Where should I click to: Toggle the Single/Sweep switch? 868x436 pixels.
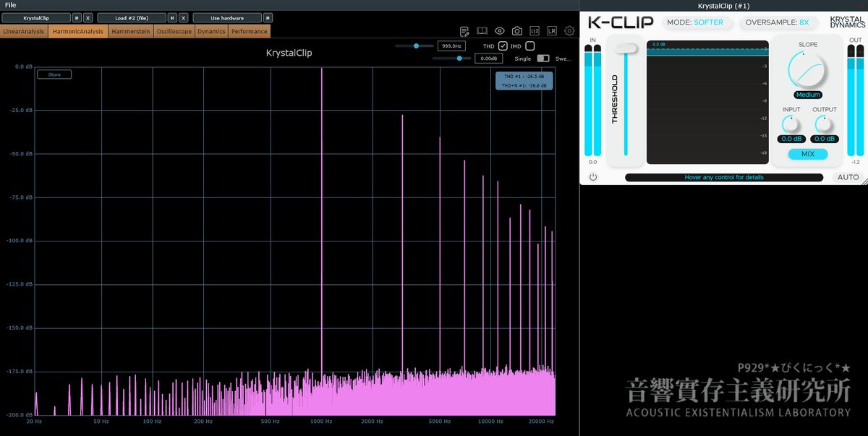[543, 59]
